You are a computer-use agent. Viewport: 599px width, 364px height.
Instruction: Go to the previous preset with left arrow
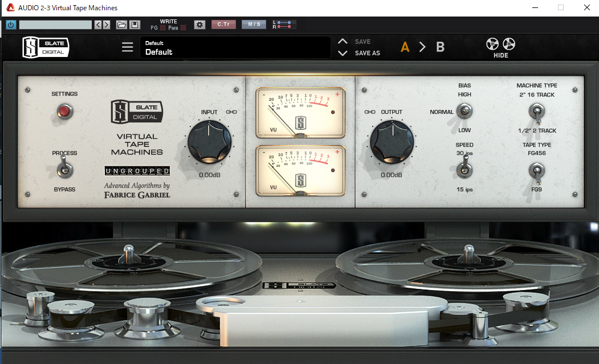[98, 25]
